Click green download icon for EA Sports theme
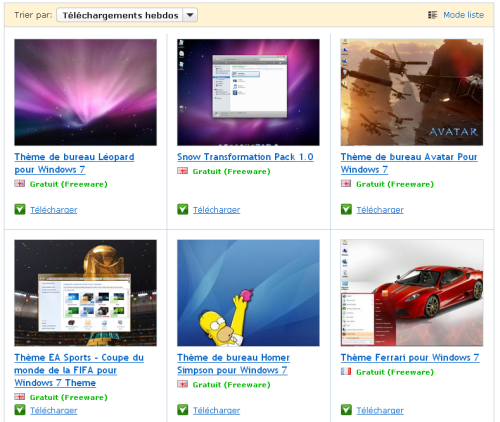 click(x=20, y=410)
